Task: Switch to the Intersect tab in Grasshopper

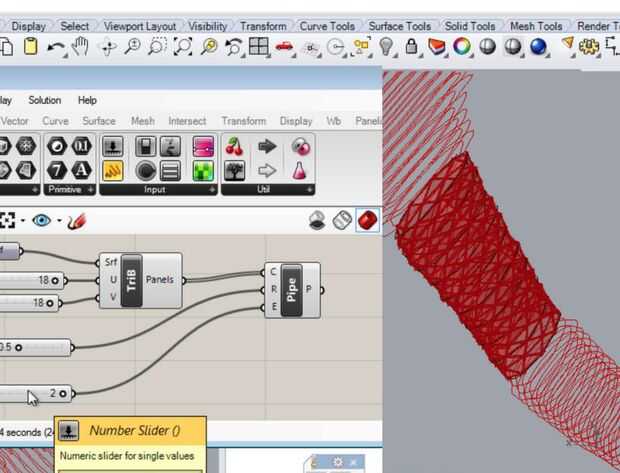Action: 187,121
